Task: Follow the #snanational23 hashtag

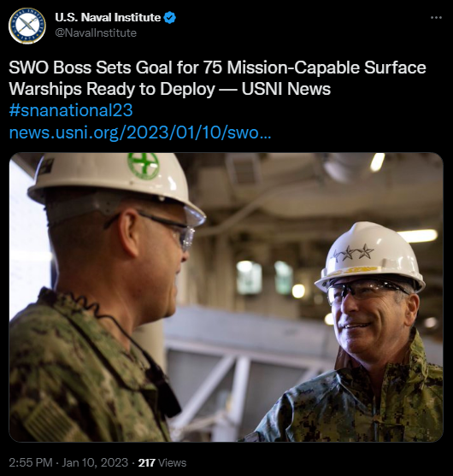Action: click(71, 110)
